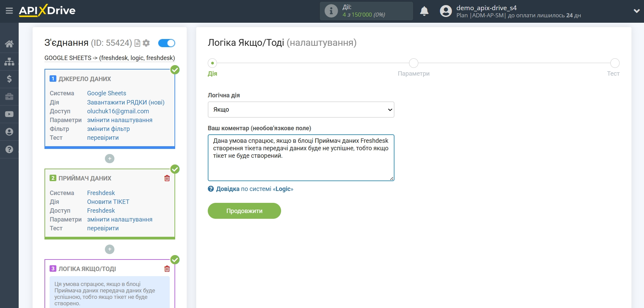Open connection settings gear icon
This screenshot has width=644, height=308.
point(146,43)
